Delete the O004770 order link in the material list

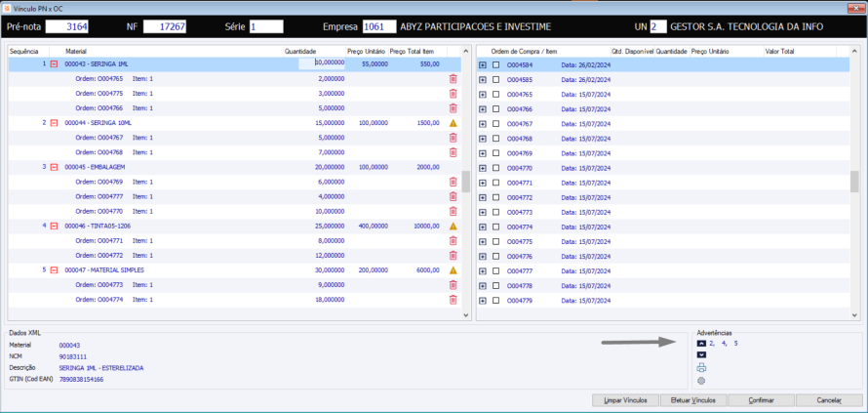[453, 211]
